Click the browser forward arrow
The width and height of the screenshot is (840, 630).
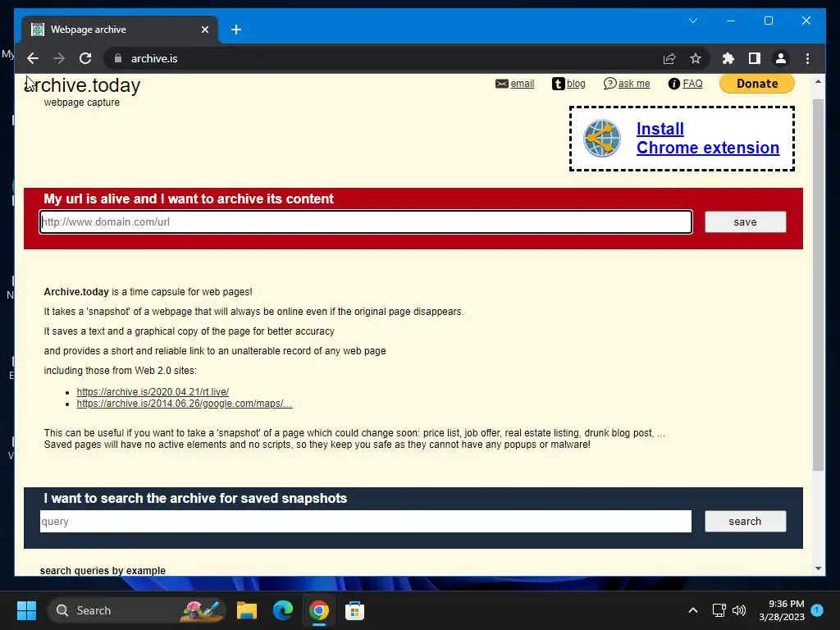click(59, 58)
